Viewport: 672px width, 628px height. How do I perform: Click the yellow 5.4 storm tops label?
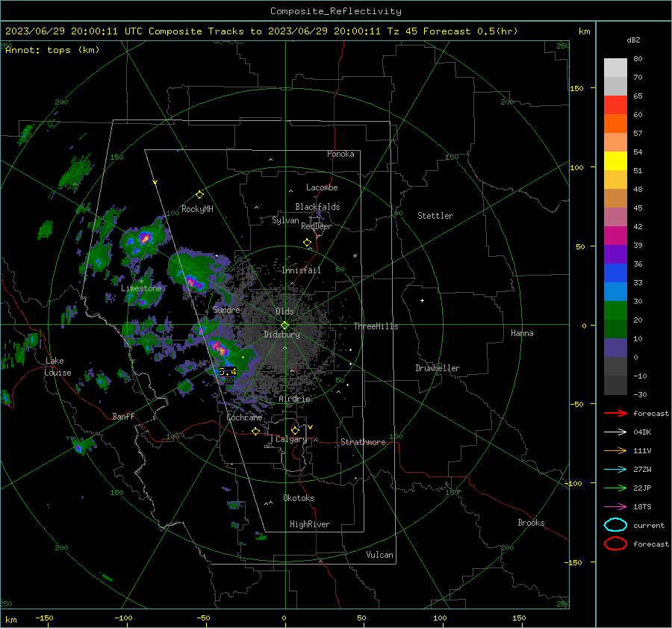228,372
